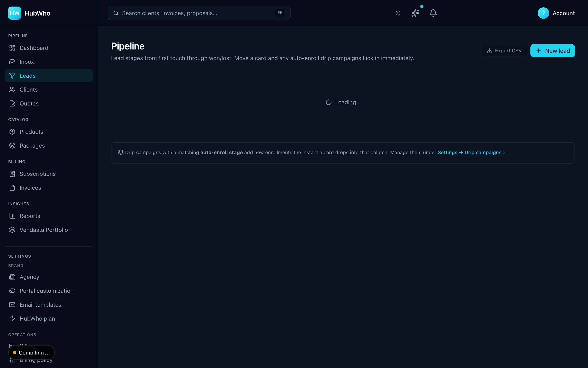Click the Products box icon
The width and height of the screenshot is (588, 368).
click(x=12, y=132)
